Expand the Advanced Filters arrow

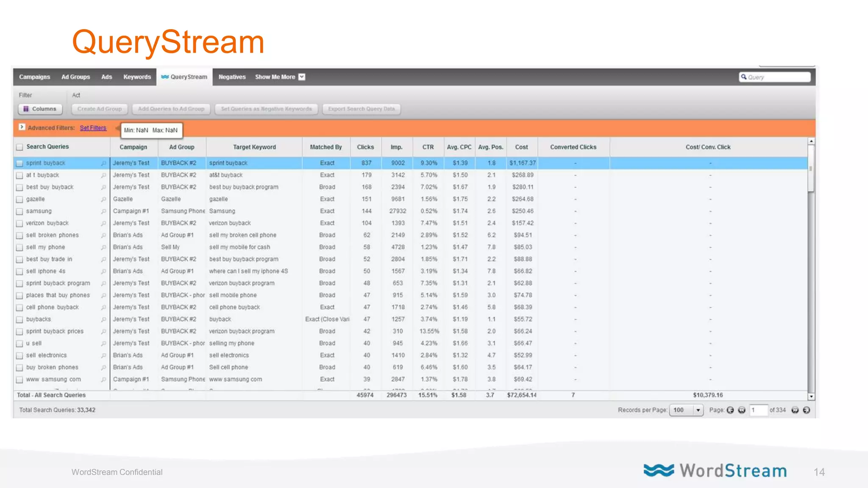22,127
